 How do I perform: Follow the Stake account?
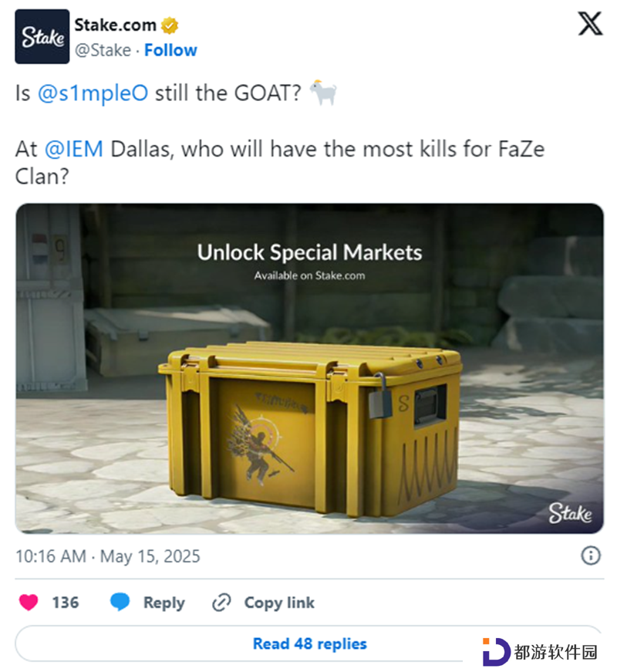pos(170,50)
